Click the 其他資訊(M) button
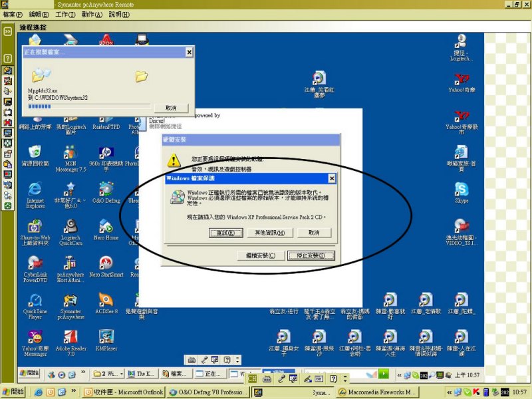 (x=270, y=233)
